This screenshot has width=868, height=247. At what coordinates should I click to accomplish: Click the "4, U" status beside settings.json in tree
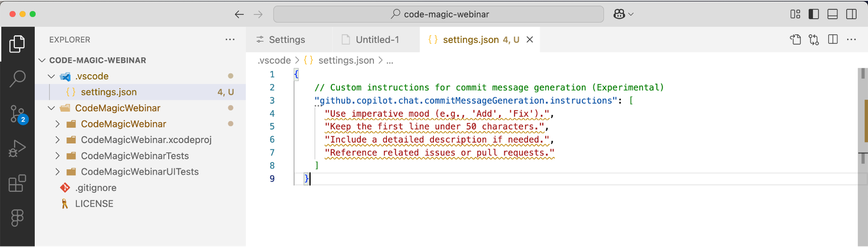(226, 92)
